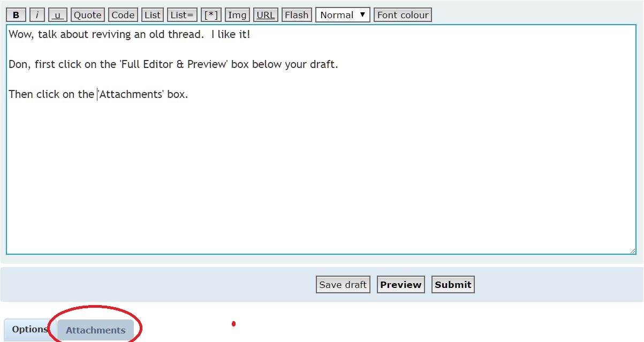Insert a list item with [*] button
This screenshot has width=644, height=342.
[211, 15]
